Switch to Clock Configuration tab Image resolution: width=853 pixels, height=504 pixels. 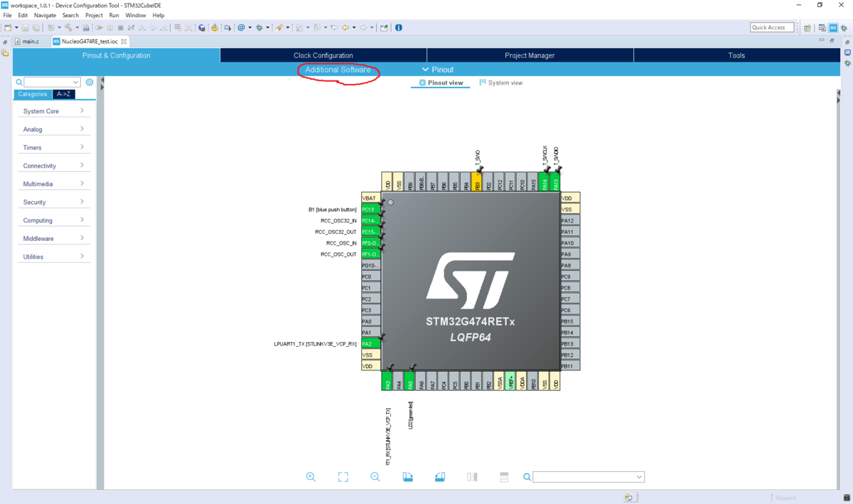coord(323,55)
